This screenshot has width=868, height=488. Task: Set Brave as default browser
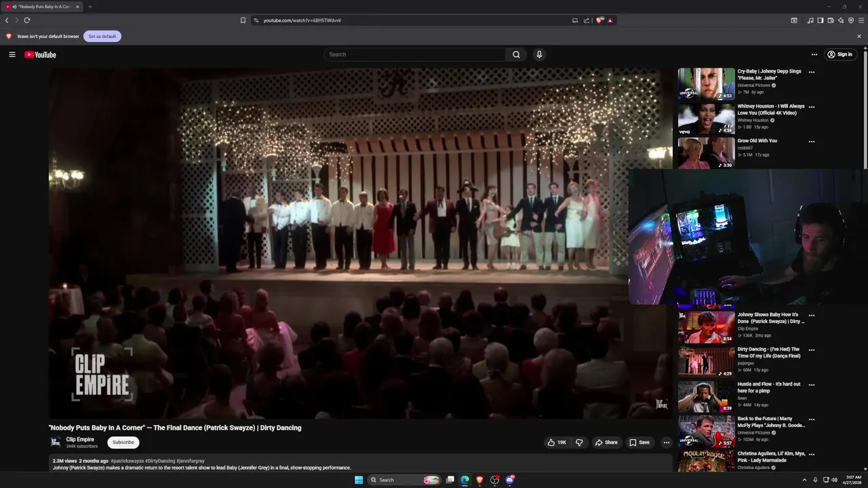102,36
